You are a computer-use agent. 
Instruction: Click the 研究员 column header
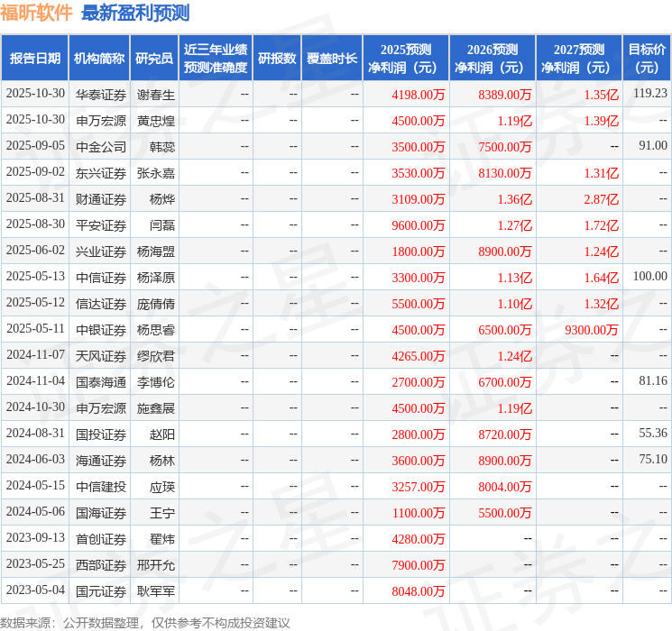point(154,59)
